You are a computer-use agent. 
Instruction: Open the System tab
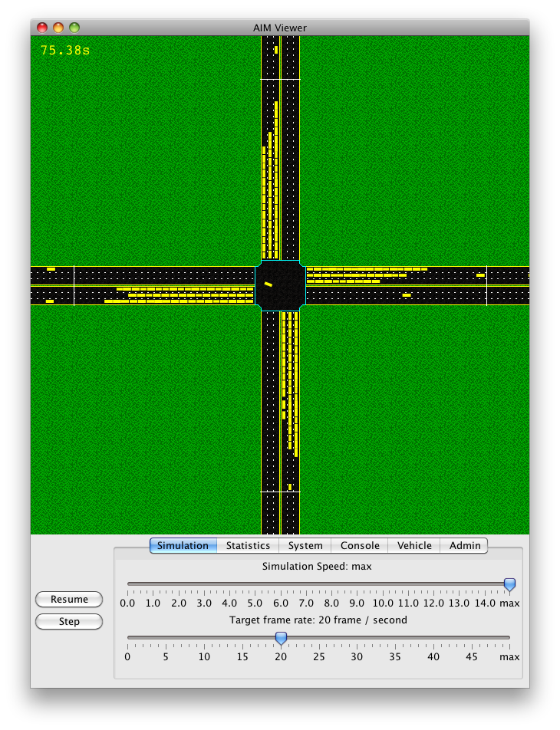[x=305, y=546]
